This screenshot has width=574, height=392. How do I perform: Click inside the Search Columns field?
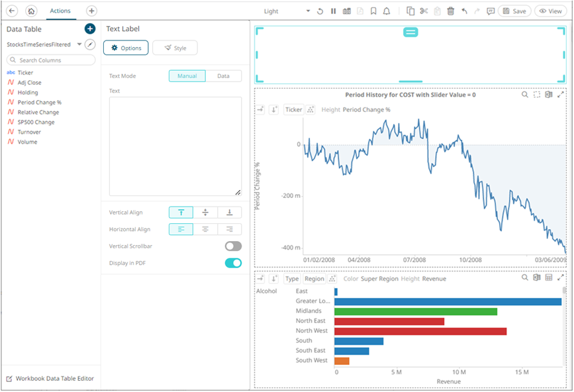pos(52,60)
